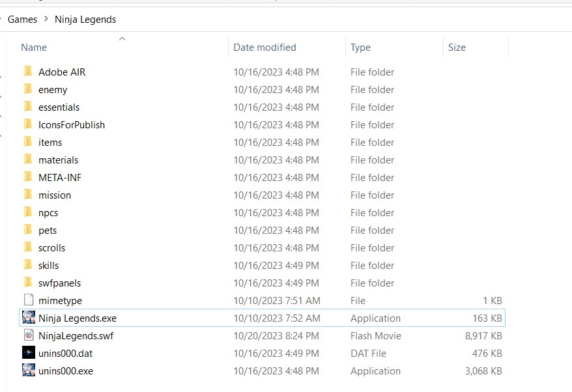572x392 pixels.
Task: Click the skills folder icon
Action: coord(28,265)
